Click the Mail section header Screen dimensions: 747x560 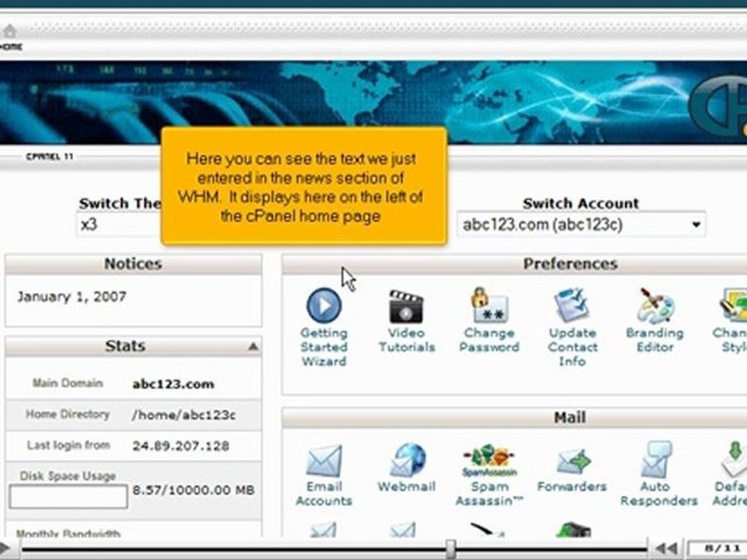coord(514,418)
